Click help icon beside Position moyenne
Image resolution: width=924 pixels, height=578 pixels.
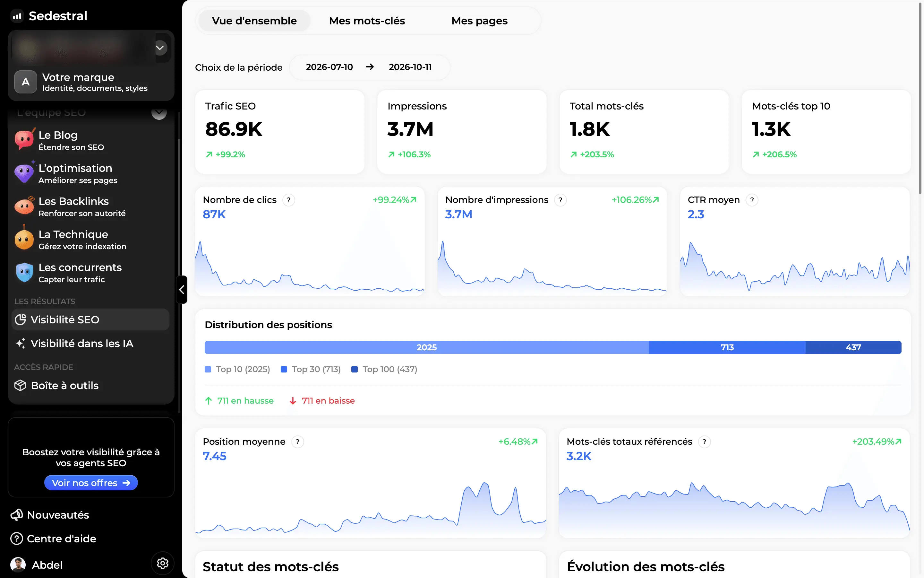297,442
